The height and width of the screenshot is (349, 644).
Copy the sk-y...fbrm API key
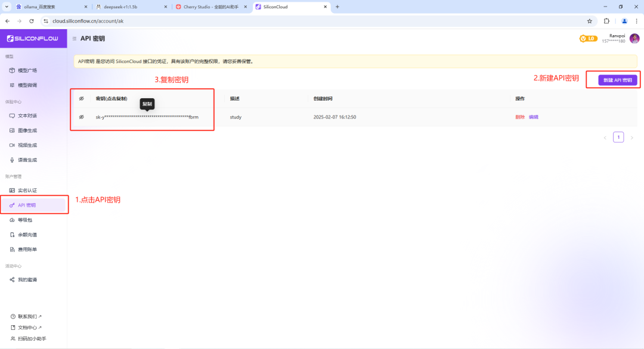tap(147, 117)
